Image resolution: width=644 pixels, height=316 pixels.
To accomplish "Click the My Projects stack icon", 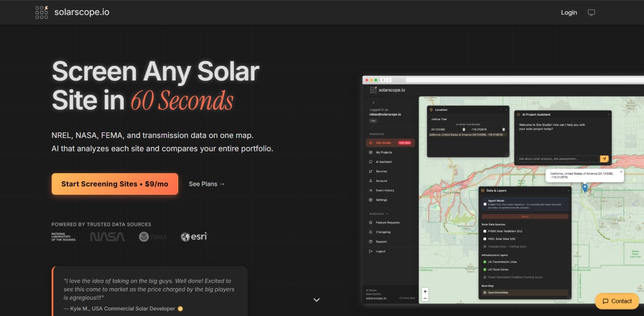I will click(x=371, y=152).
